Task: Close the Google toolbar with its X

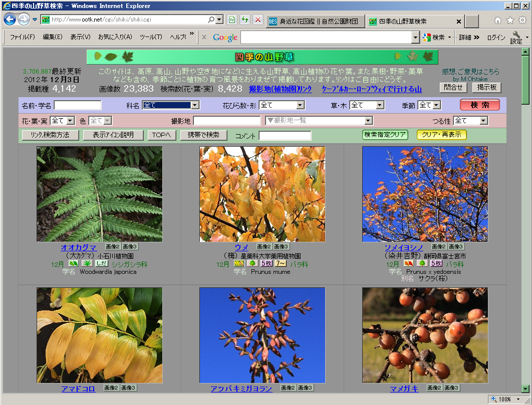Action: point(204,38)
